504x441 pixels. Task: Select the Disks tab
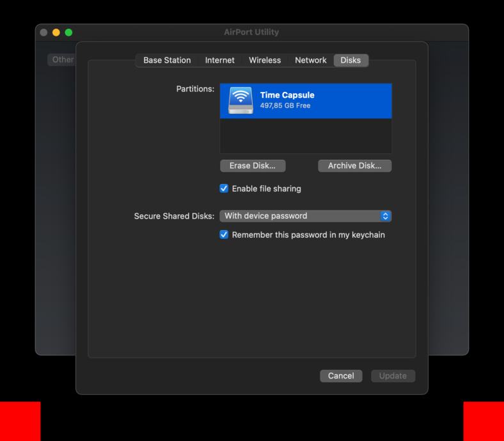click(x=350, y=60)
